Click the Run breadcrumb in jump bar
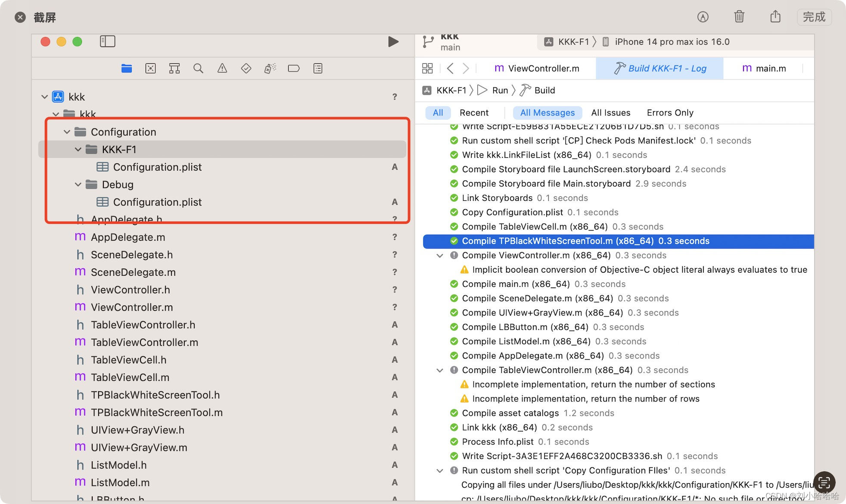 [x=493, y=90]
